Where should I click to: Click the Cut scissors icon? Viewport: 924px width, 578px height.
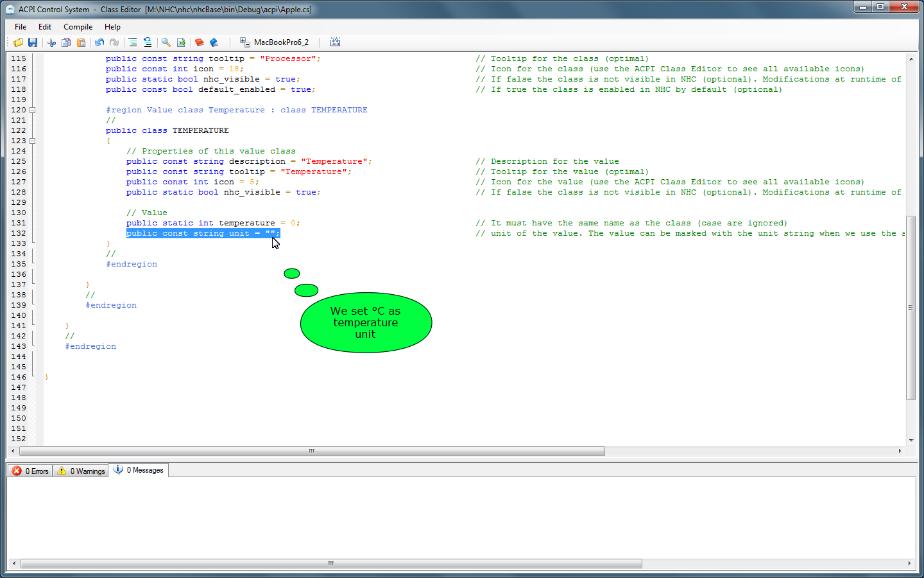(51, 42)
